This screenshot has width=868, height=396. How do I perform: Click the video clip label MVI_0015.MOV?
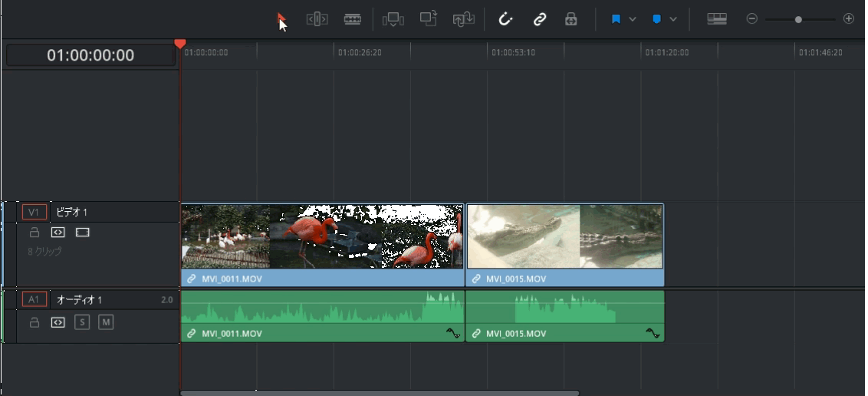517,279
